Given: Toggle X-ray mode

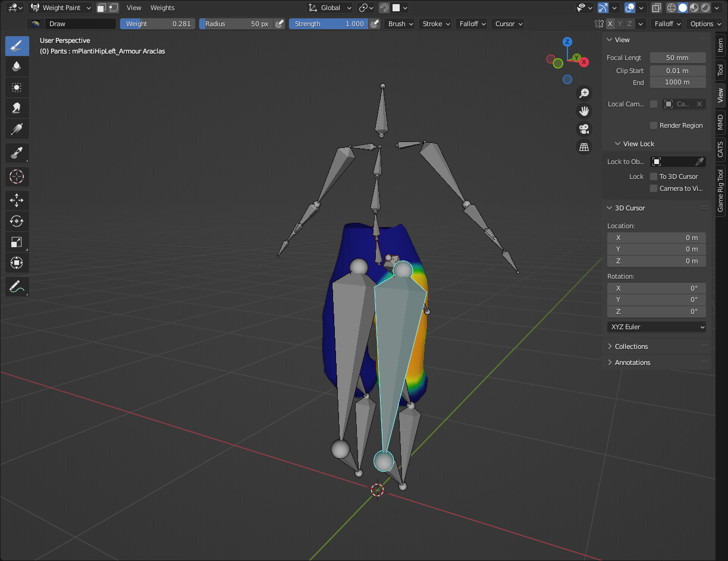Looking at the screenshot, I should [655, 8].
